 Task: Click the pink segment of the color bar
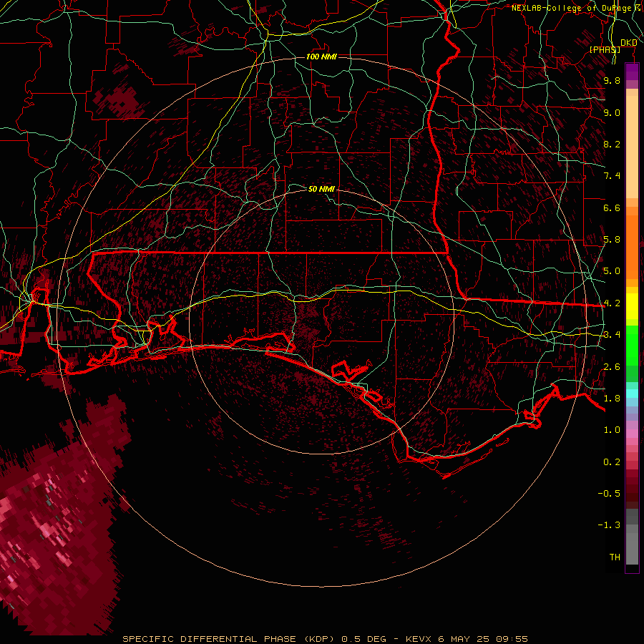tap(632, 434)
